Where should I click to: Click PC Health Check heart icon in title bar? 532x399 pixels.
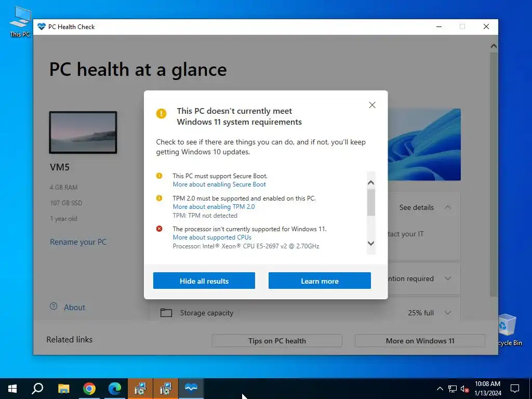42,26
